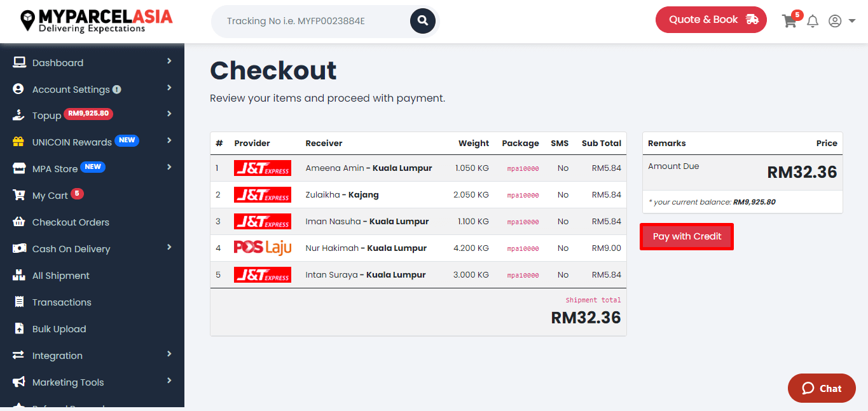Expand the Topup chevron
The height and width of the screenshot is (411, 868).
pyautogui.click(x=169, y=114)
